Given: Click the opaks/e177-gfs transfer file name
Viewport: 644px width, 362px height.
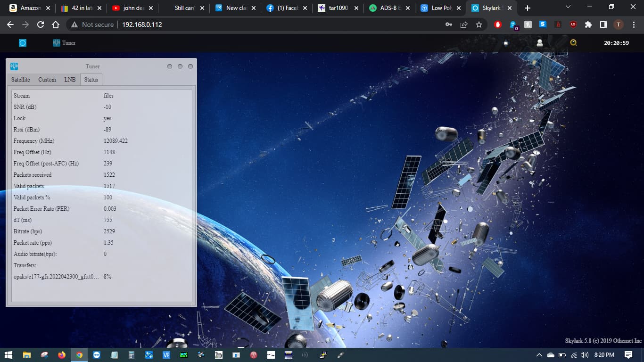Looking at the screenshot, I should (x=57, y=277).
